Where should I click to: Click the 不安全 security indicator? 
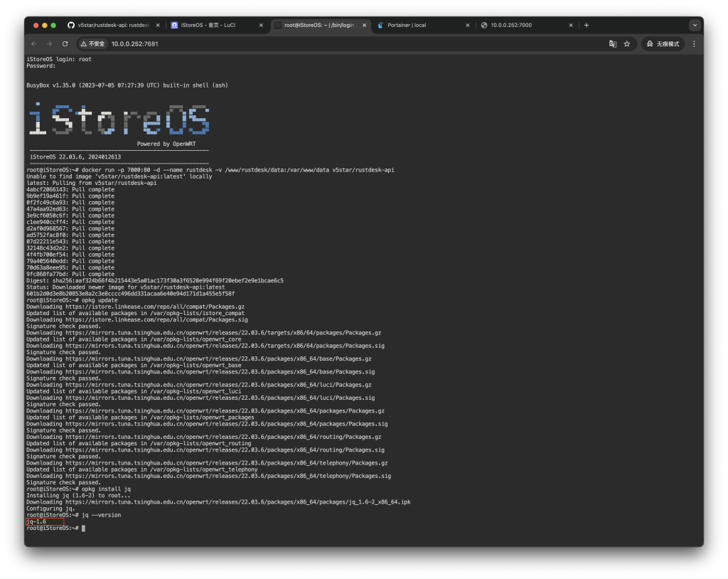click(92, 43)
